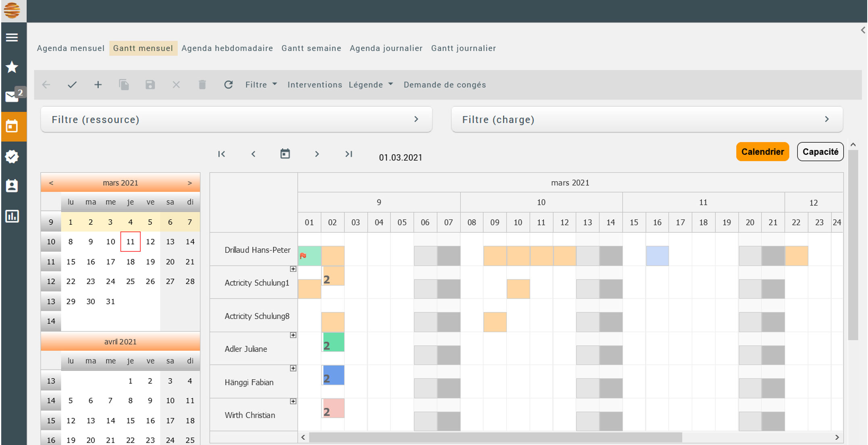
Task: Expand the Filtre (ressource) panel
Action: click(237, 120)
